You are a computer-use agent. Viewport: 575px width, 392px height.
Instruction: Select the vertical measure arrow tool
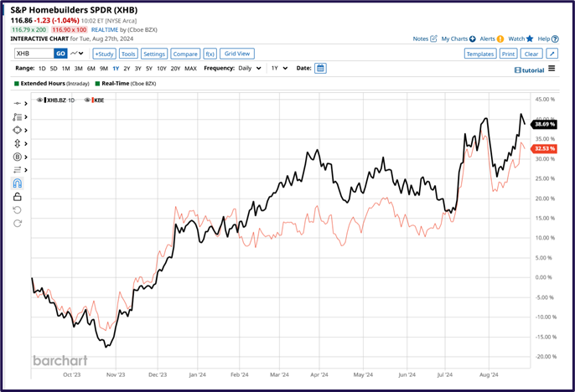[18, 143]
